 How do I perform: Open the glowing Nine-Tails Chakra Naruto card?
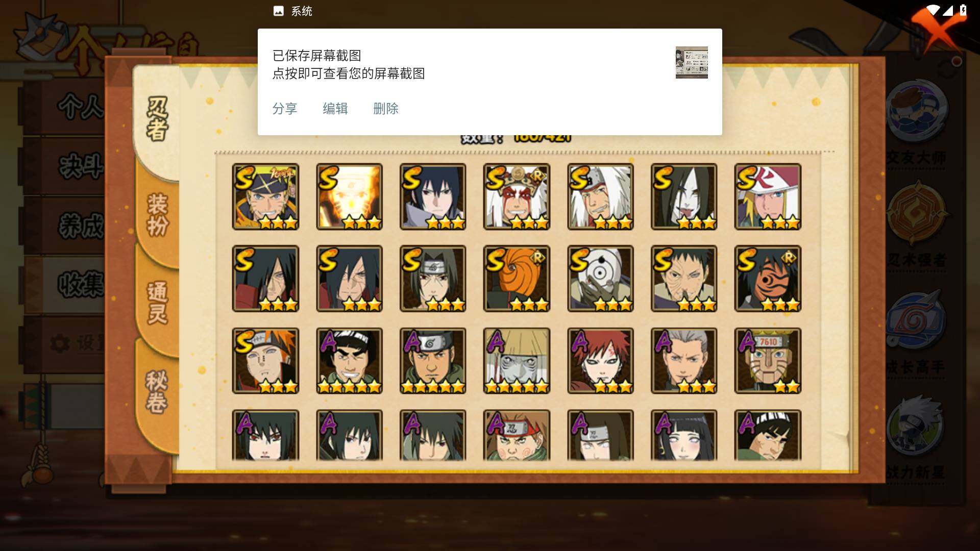point(349,196)
